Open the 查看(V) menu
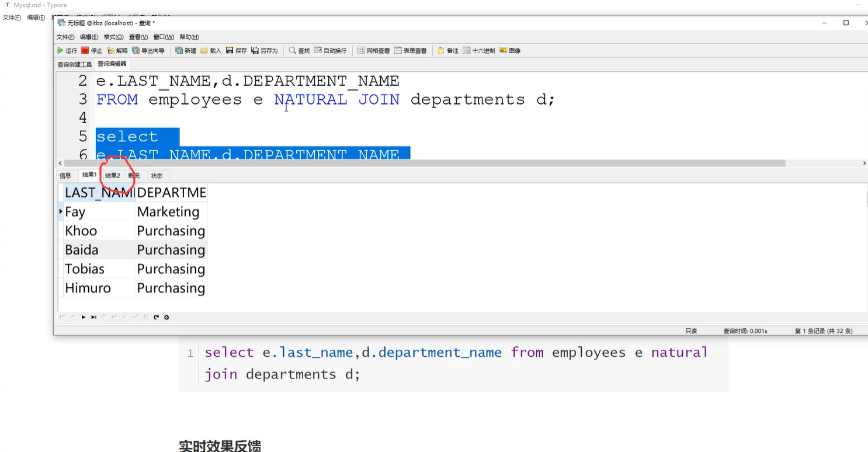This screenshot has height=452, width=868. tap(138, 37)
